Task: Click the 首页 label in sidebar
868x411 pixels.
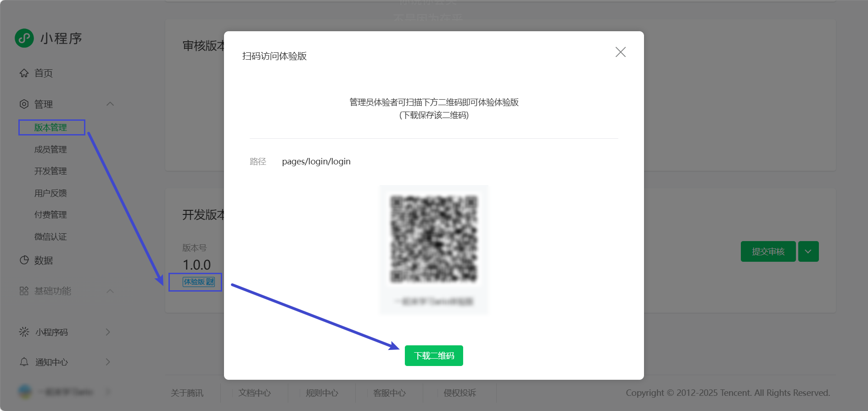Action: point(44,73)
